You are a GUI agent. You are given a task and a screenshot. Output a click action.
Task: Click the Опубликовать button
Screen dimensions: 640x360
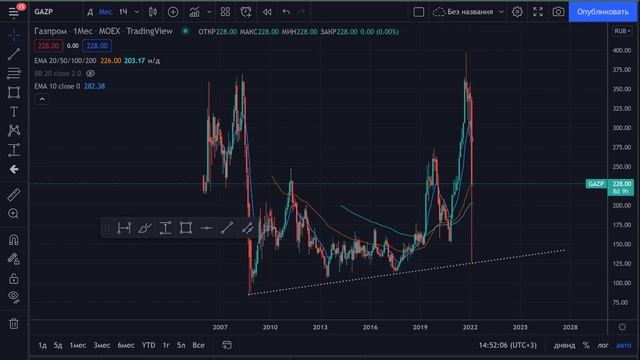point(602,12)
